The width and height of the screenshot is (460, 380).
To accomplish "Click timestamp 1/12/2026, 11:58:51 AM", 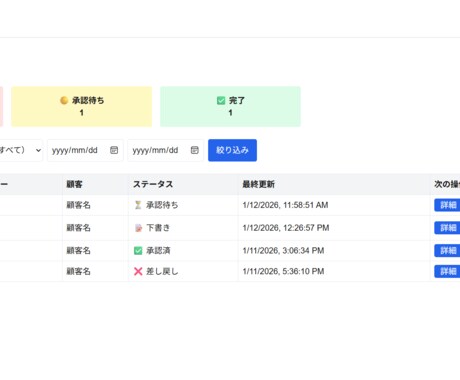I will coord(285,205).
